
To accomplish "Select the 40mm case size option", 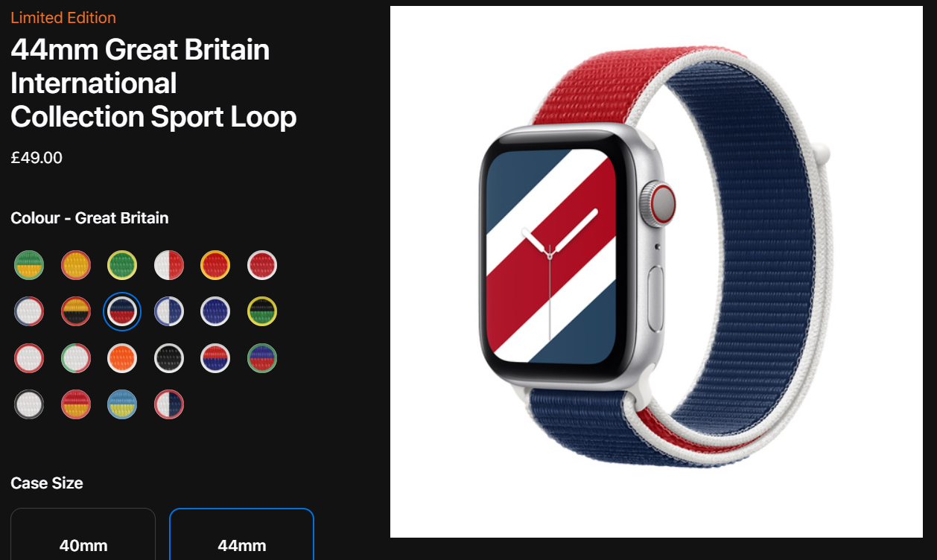I will pos(83,535).
